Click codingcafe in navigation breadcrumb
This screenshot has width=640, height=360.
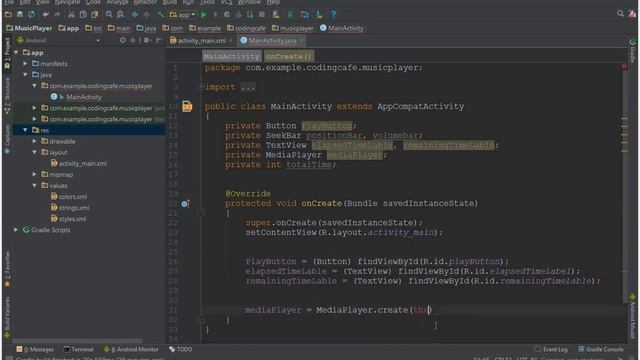point(246,28)
